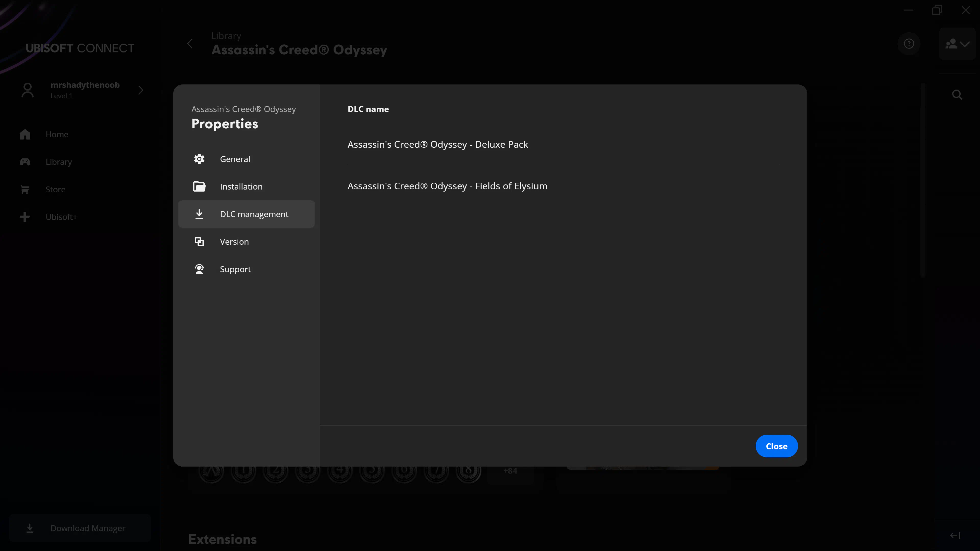Select the Fields of Elysium DLC row
Screen dimensions: 980x551
(x=447, y=186)
